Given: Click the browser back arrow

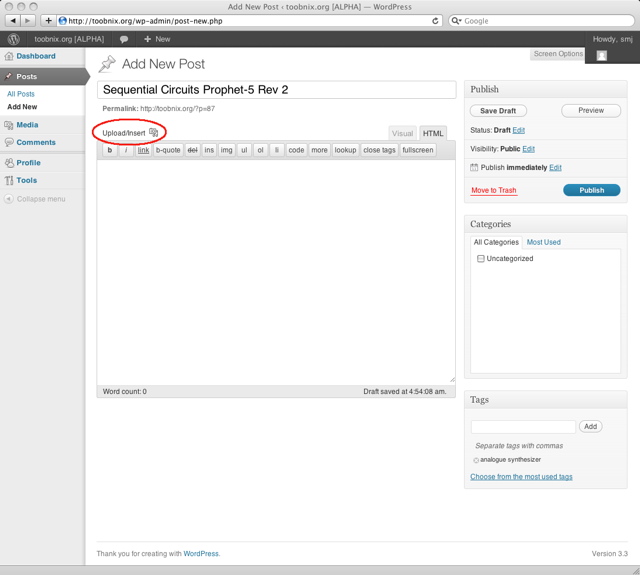Looking at the screenshot, I should click(13, 20).
